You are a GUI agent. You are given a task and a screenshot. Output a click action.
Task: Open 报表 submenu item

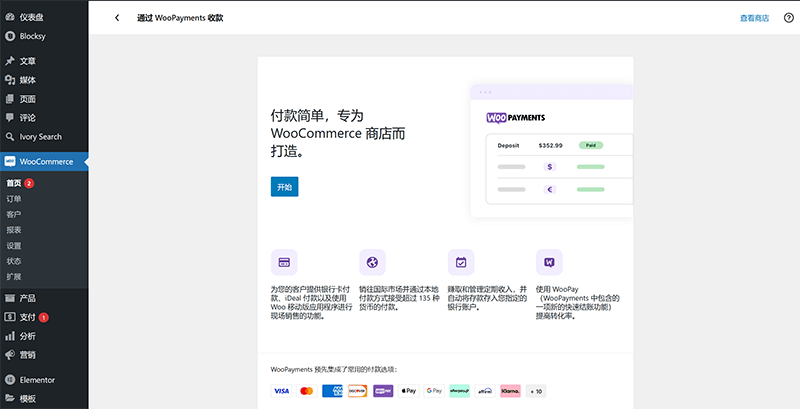[x=14, y=230]
